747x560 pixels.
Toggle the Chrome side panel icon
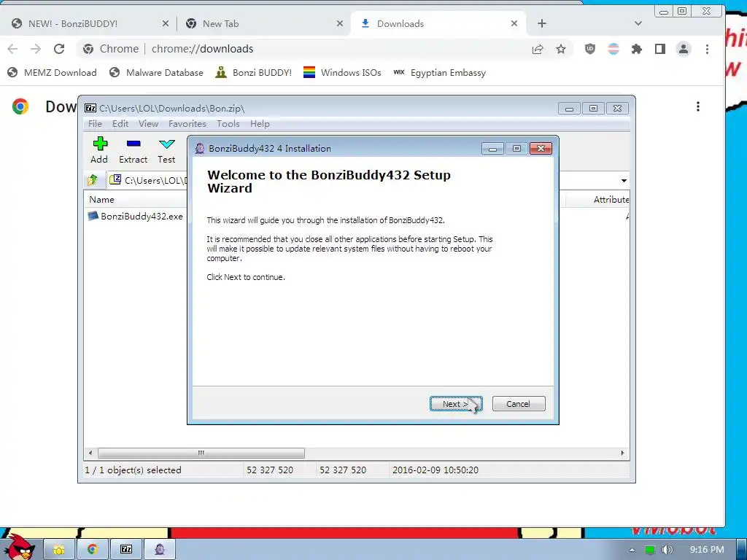[x=659, y=49]
